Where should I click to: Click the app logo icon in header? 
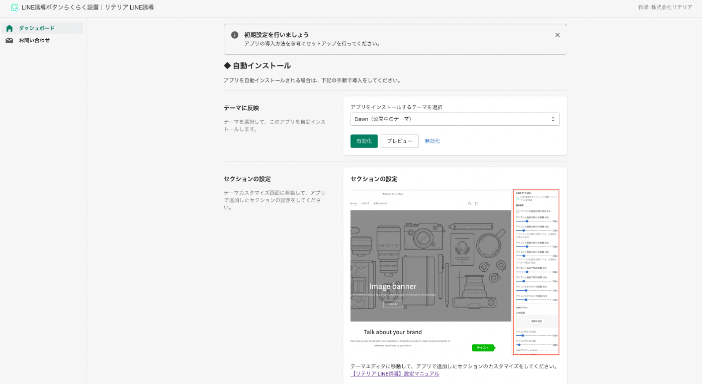coord(14,8)
